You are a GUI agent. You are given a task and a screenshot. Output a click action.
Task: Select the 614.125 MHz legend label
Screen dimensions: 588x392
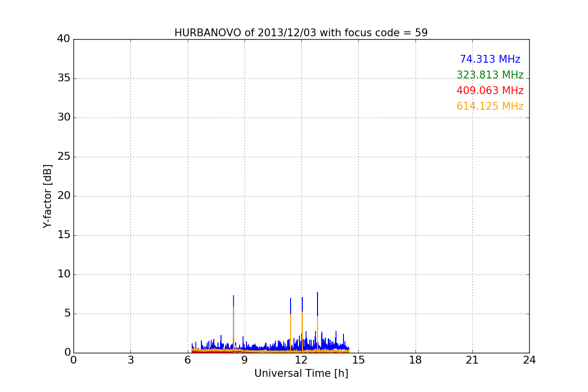[x=490, y=106]
